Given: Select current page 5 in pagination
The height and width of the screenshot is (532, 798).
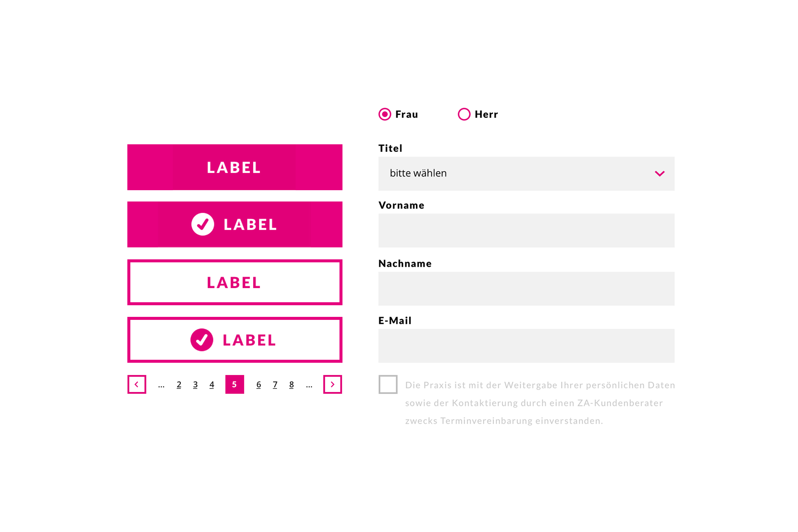Looking at the screenshot, I should pos(234,384).
